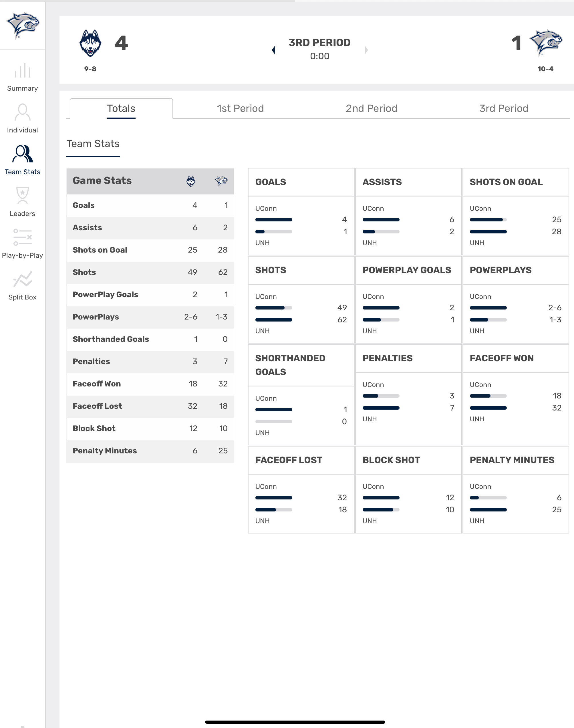Click UNH shots value 62 in table
Image resolution: width=574 pixels, height=728 pixels.
(223, 272)
